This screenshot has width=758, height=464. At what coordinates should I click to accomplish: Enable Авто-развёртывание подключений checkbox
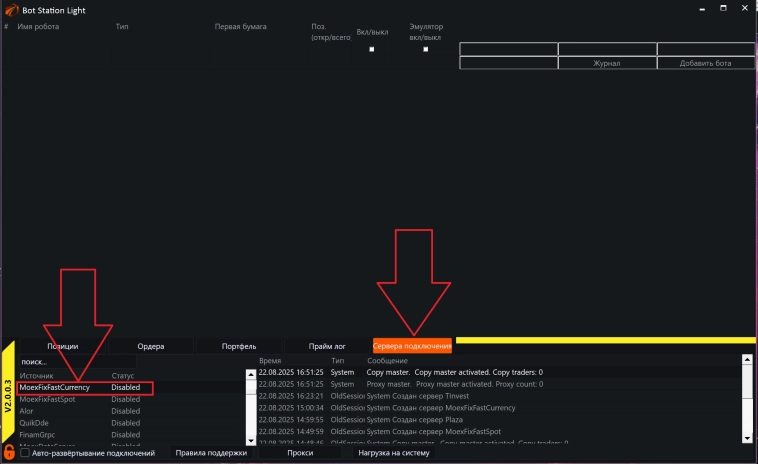(x=25, y=453)
